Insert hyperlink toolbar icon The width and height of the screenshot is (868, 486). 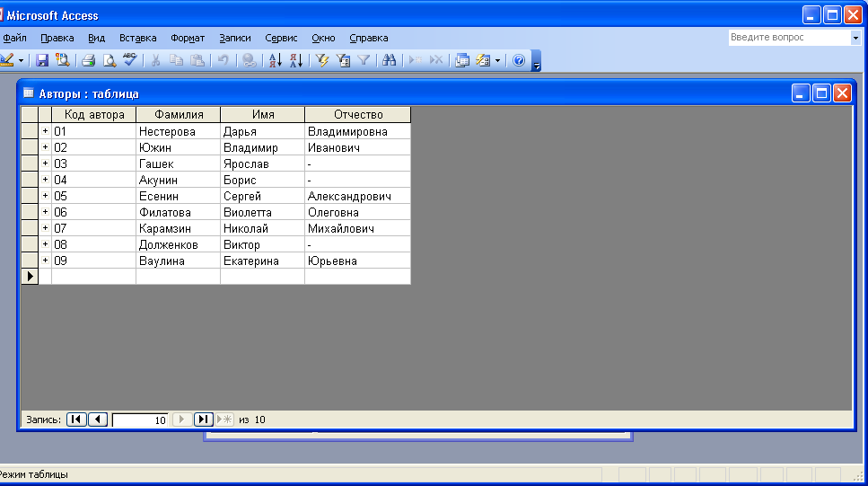(250, 60)
